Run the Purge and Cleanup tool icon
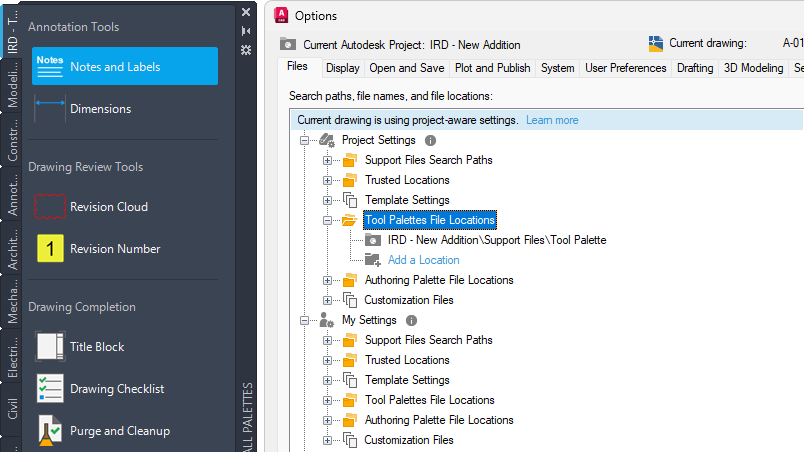The image size is (804, 452). 50,430
